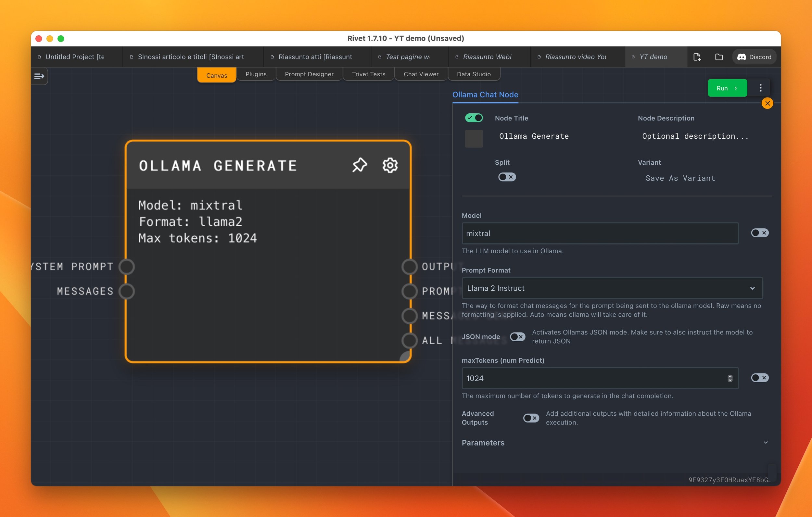The height and width of the screenshot is (517, 812).
Task: Click the window title 'Rivet 1.7.10 - YT demo (Unsaved)'
Action: click(406, 38)
